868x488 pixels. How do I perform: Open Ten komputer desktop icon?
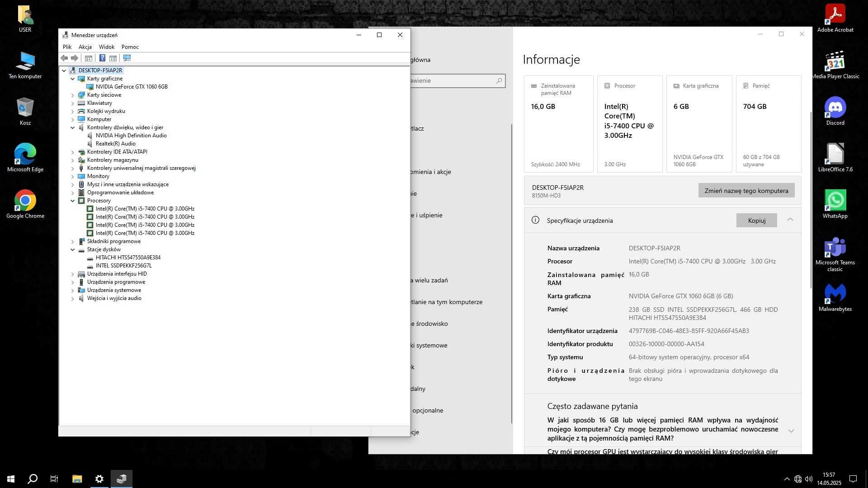point(25,65)
